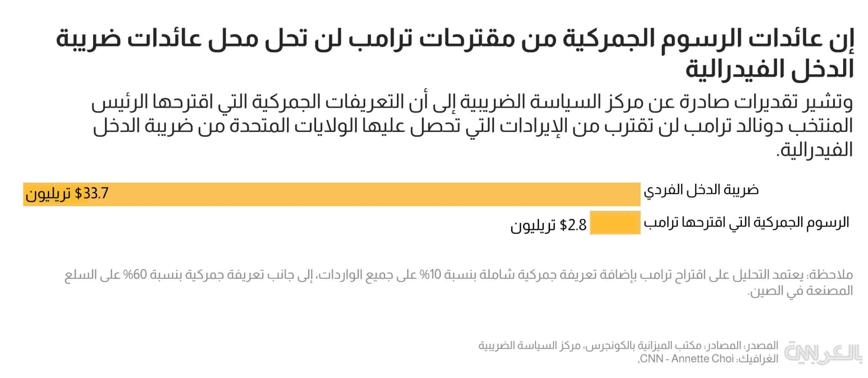
Task: Click the subtitle line starting with وتشير تقديرات
Action: click(472, 103)
